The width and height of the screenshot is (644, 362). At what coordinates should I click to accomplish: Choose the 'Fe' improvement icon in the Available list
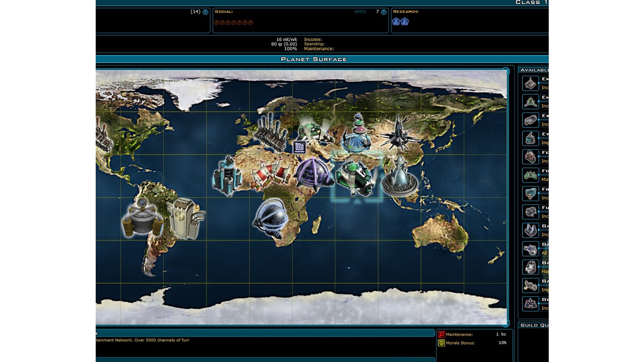(x=530, y=156)
